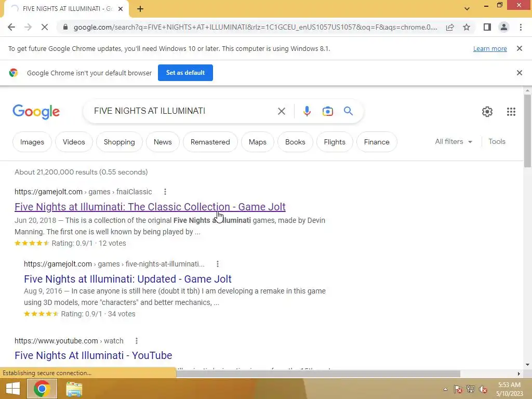Open search Tools
The image size is (532, 399).
click(x=497, y=141)
